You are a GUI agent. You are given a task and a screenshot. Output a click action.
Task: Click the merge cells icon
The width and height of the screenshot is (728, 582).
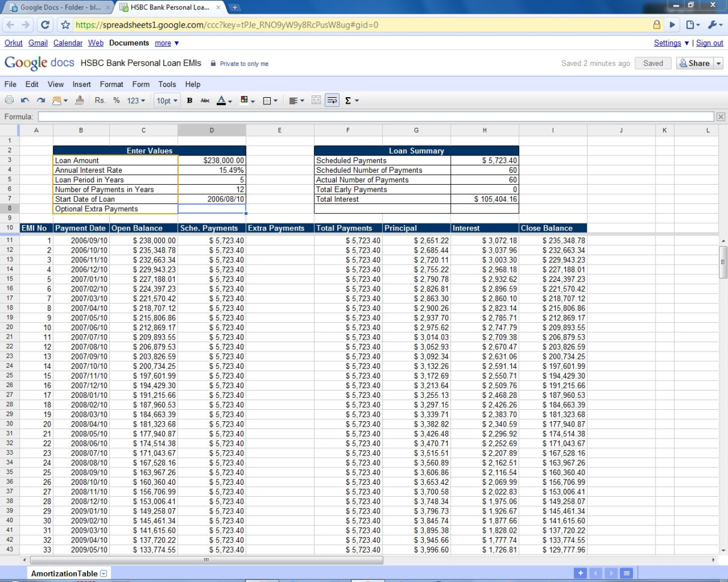click(316, 100)
